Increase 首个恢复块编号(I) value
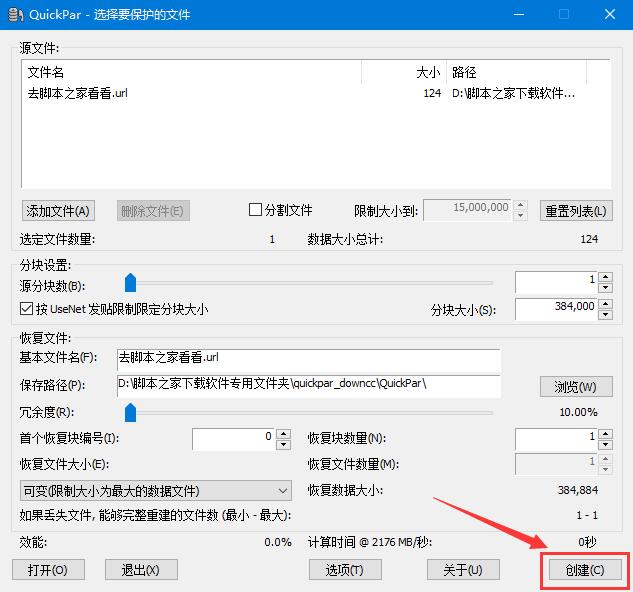 (x=283, y=434)
